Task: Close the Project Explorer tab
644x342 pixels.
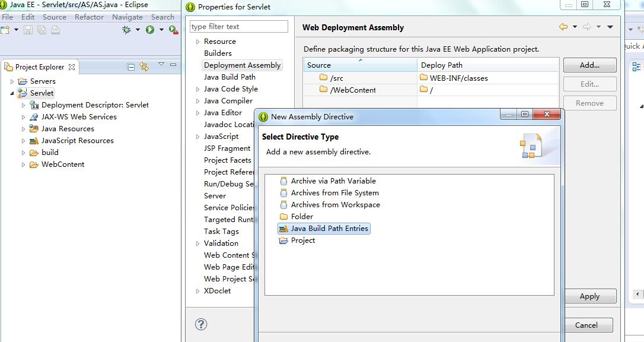Action: (x=72, y=67)
